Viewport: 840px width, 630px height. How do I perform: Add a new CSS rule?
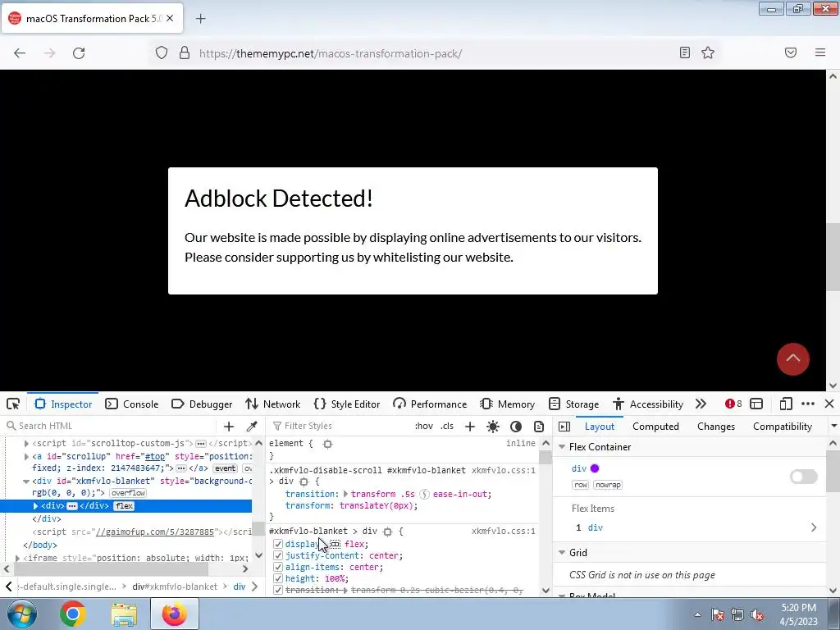[x=470, y=426]
